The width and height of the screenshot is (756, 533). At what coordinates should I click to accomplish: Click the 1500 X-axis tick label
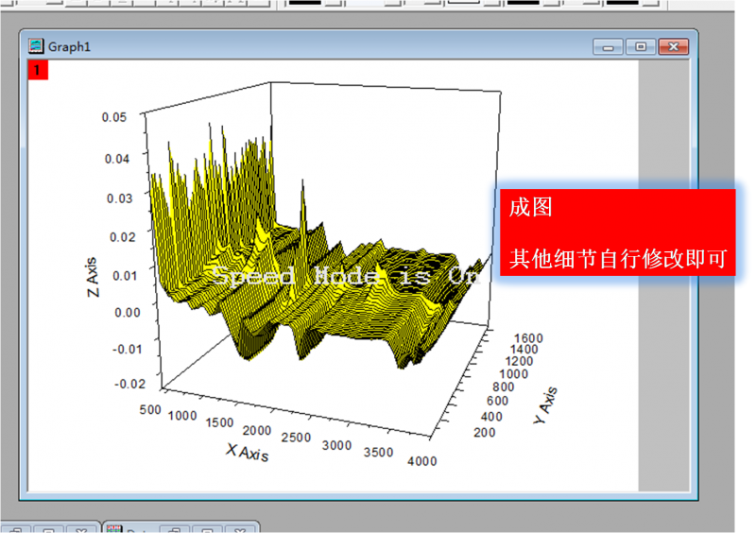click(219, 423)
